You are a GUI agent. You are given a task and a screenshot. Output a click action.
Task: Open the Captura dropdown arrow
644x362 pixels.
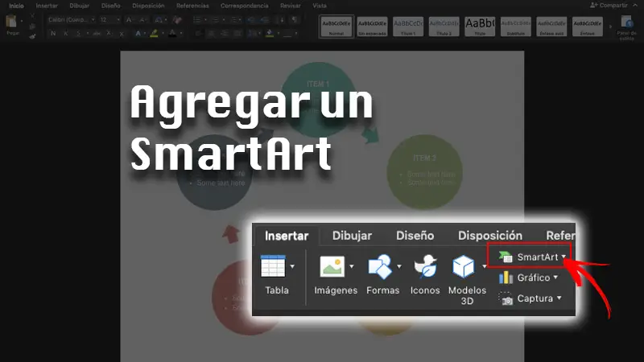[559, 298]
